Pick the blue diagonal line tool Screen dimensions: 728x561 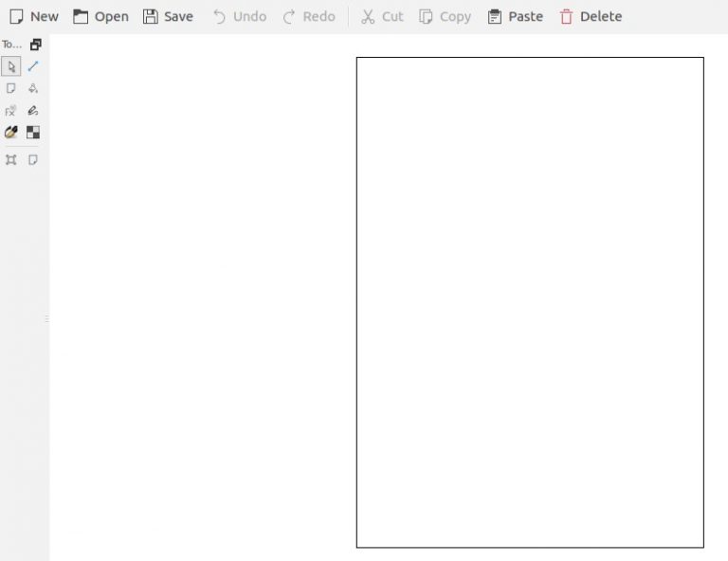point(33,66)
